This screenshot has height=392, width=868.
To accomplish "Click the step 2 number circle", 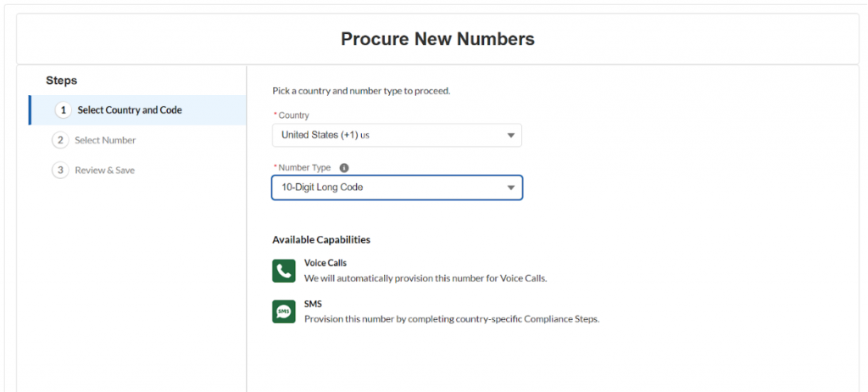I will [x=59, y=140].
